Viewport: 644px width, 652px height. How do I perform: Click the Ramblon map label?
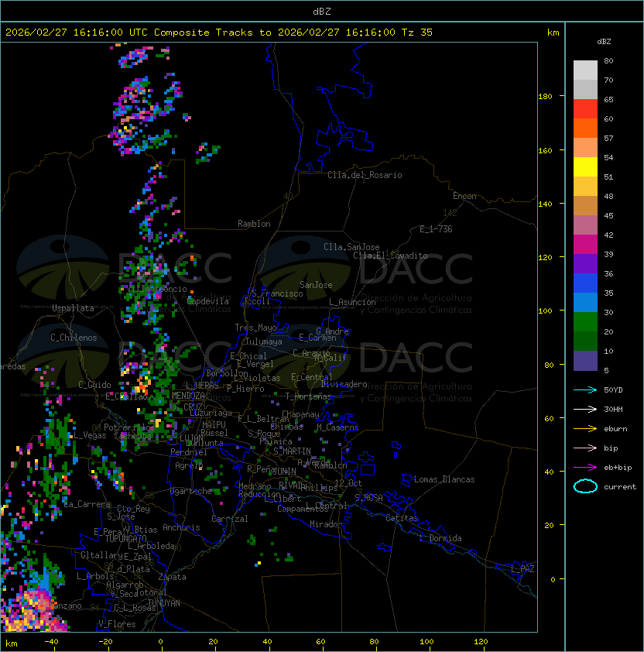[x=254, y=224]
